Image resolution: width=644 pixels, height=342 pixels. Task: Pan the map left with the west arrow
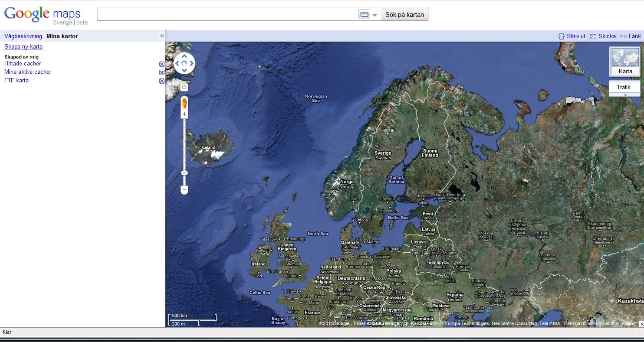[177, 64]
